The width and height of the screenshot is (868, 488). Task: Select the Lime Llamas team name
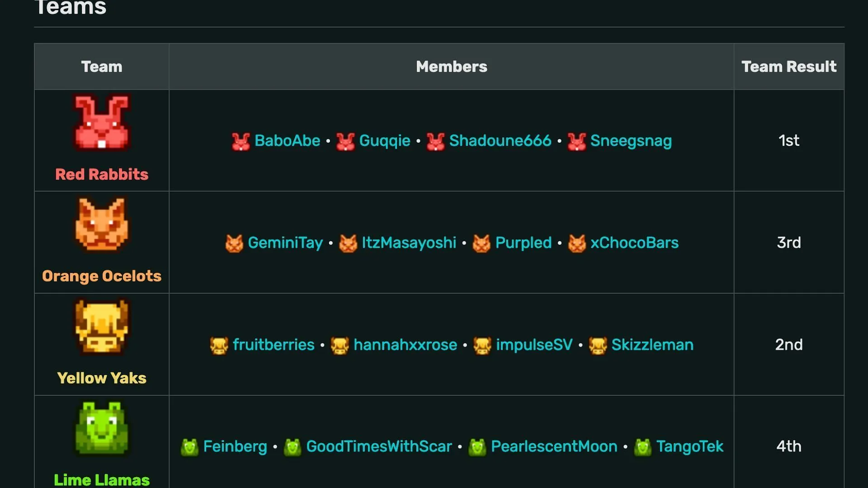click(101, 479)
